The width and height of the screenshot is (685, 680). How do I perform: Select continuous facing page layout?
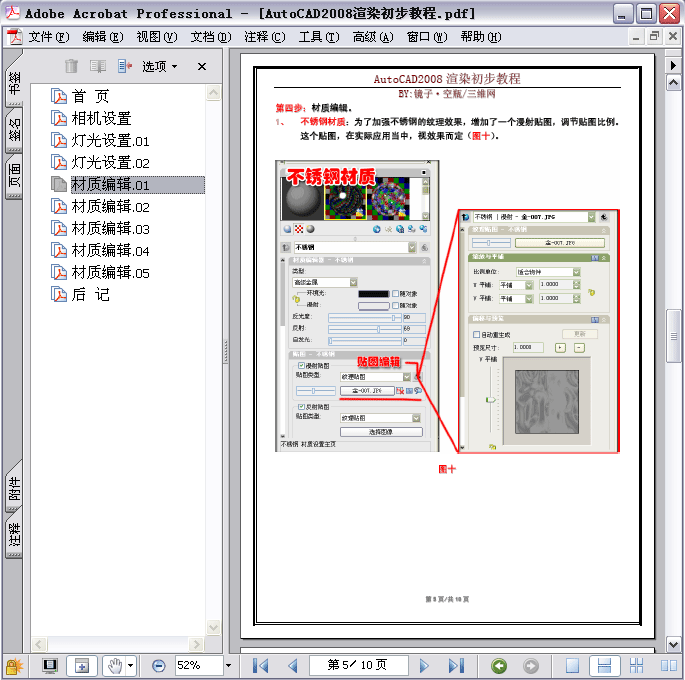636,666
